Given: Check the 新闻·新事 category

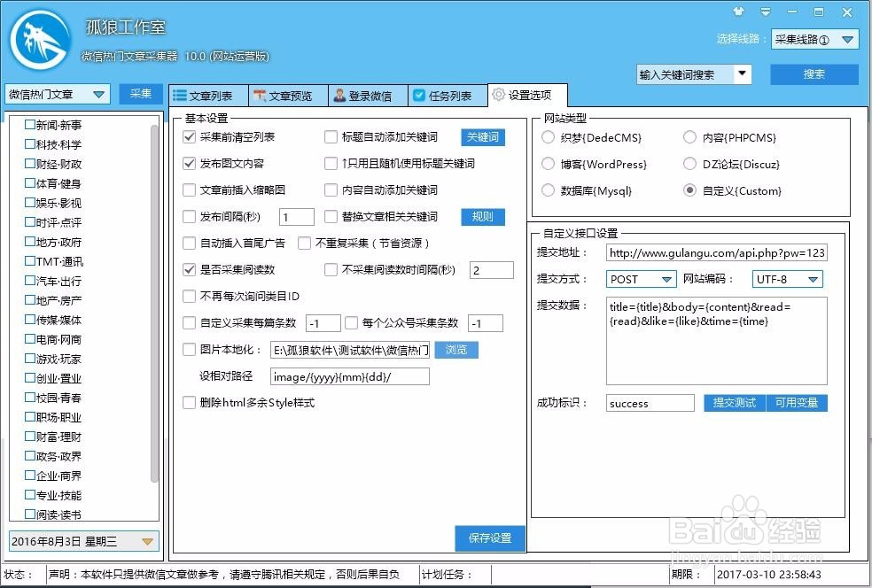Looking at the screenshot, I should coord(30,125).
